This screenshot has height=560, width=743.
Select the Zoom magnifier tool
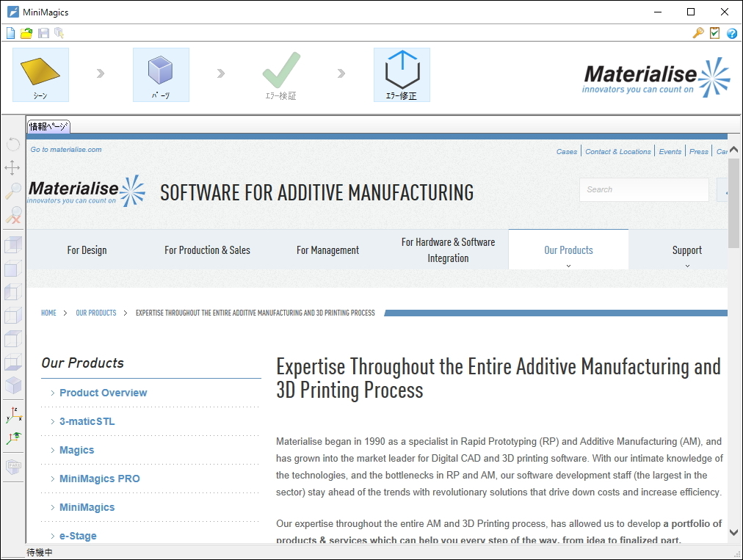pyautogui.click(x=12, y=191)
